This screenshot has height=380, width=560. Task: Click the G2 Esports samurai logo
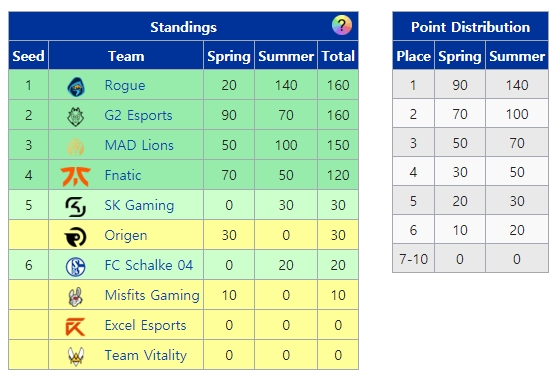76,116
